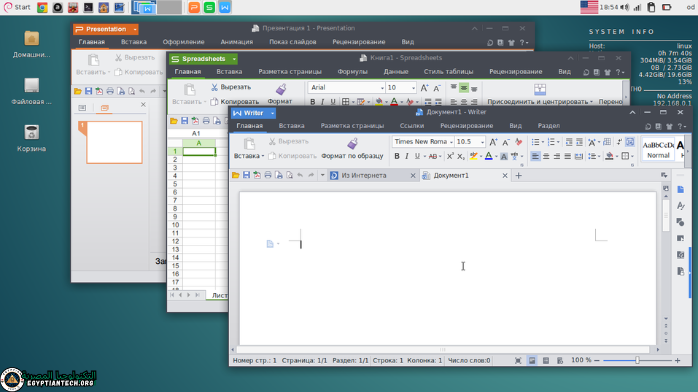
Task: Open Формулы tab in Spreadsheets
Action: (x=352, y=72)
